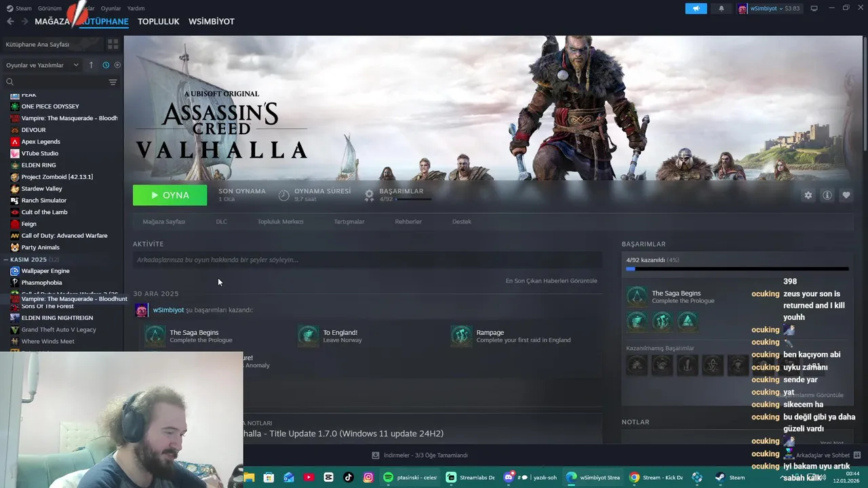Open downloads status İndirmeler bar
The image size is (868, 488).
420,455
